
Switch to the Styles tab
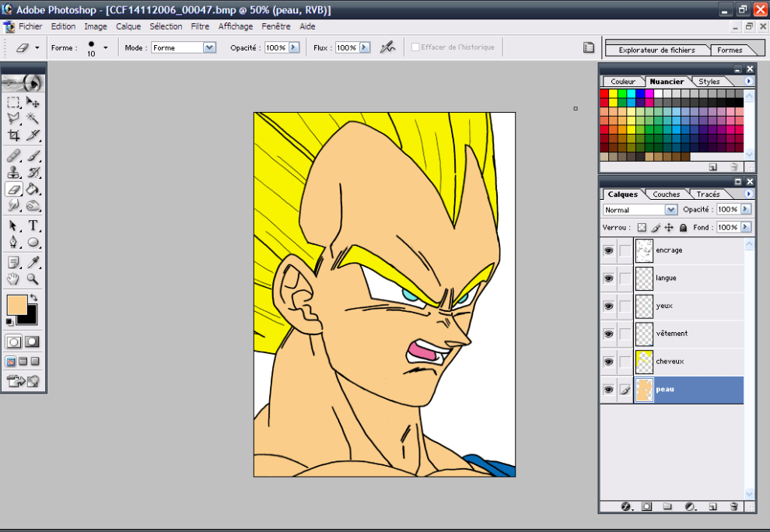709,82
